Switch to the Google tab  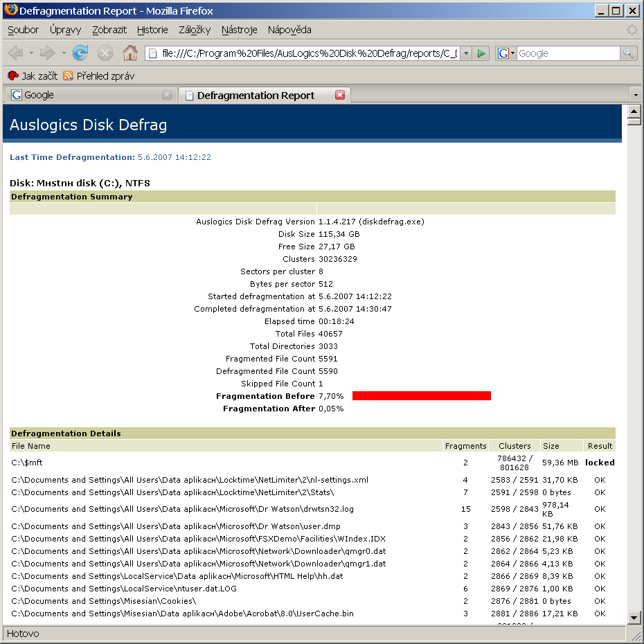pos(91,95)
